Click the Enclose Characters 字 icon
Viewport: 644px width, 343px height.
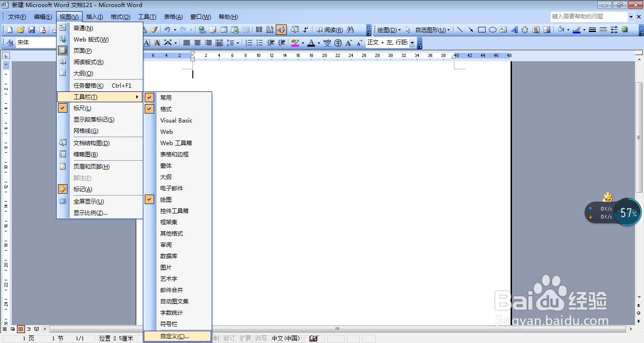[338, 42]
